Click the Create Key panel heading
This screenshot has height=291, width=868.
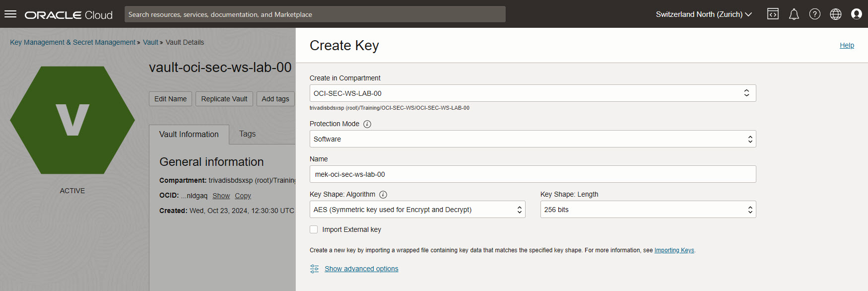pos(344,46)
